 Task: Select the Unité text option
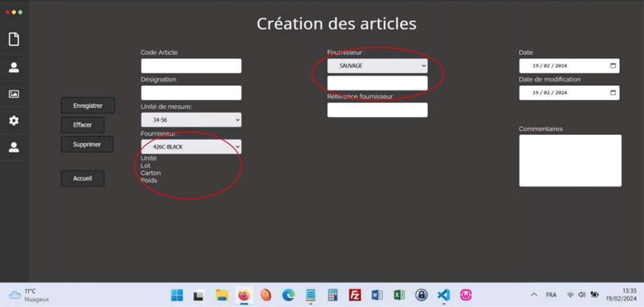(148, 158)
